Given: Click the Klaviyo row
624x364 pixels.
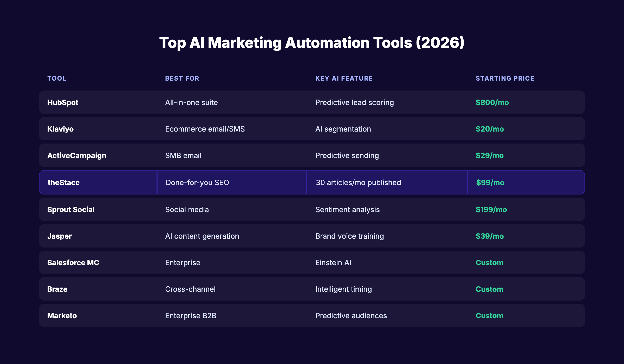Looking at the screenshot, I should click(x=312, y=129).
